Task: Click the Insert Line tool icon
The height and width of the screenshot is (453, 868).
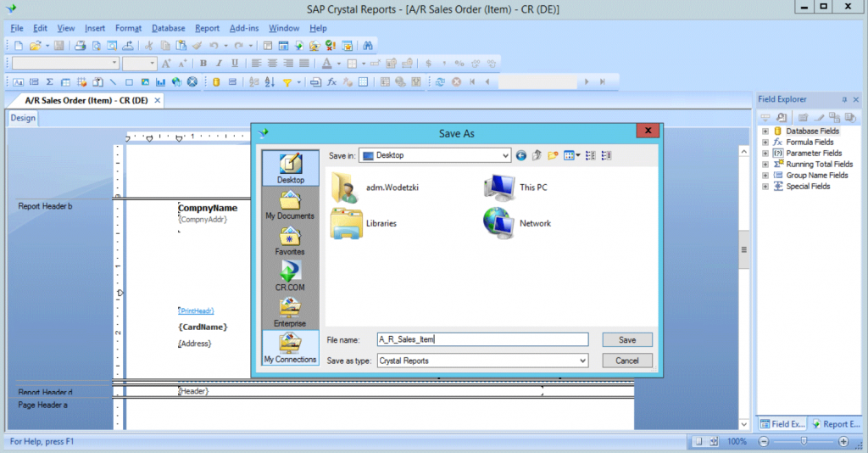Action: coord(114,82)
